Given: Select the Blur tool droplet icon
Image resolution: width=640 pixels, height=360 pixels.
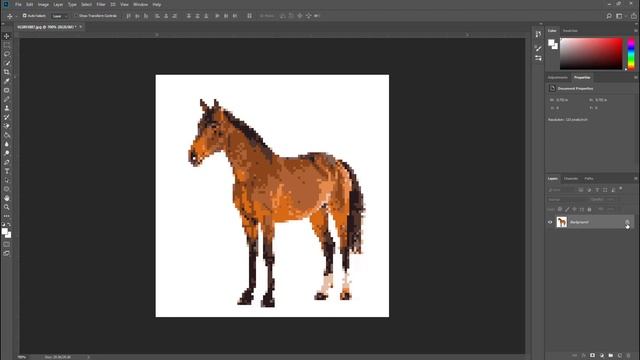Looking at the screenshot, I should 7,144.
